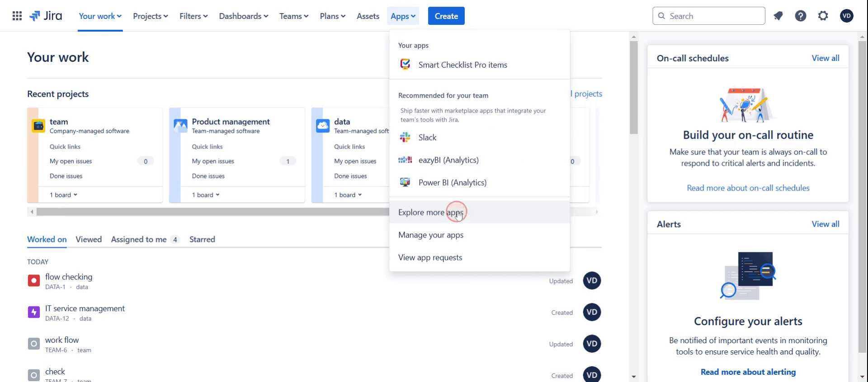Open Assets in the top navigation
Screen dimensions: 868x382
coord(368,16)
